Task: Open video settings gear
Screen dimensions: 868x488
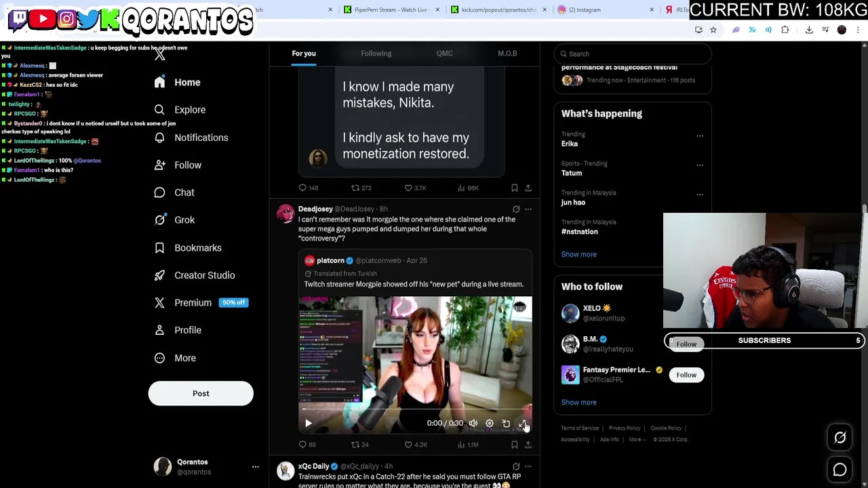Action: [490, 424]
